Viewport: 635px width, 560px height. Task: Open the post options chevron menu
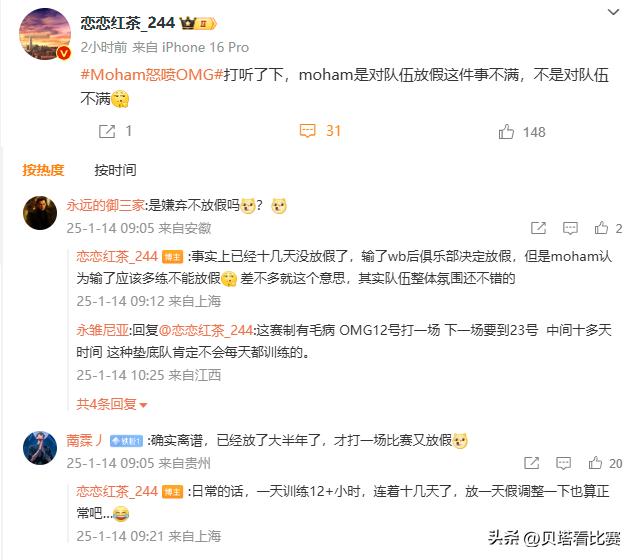614,12
